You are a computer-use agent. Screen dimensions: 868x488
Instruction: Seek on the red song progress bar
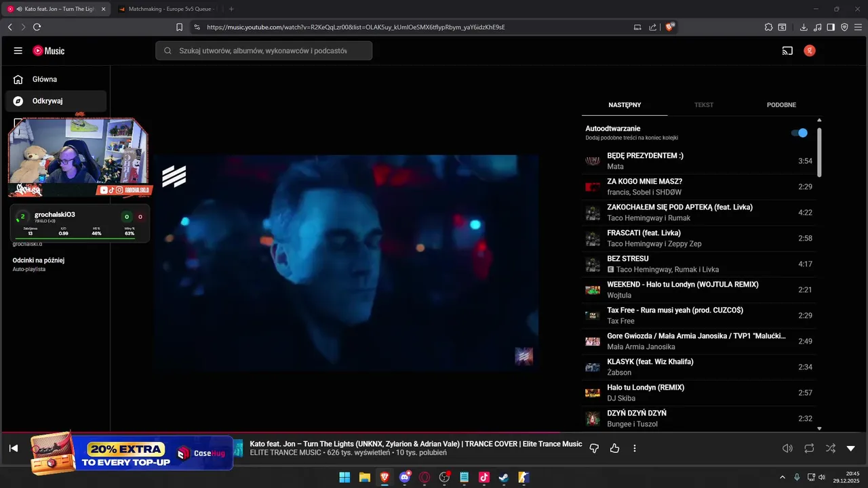(x=434, y=432)
